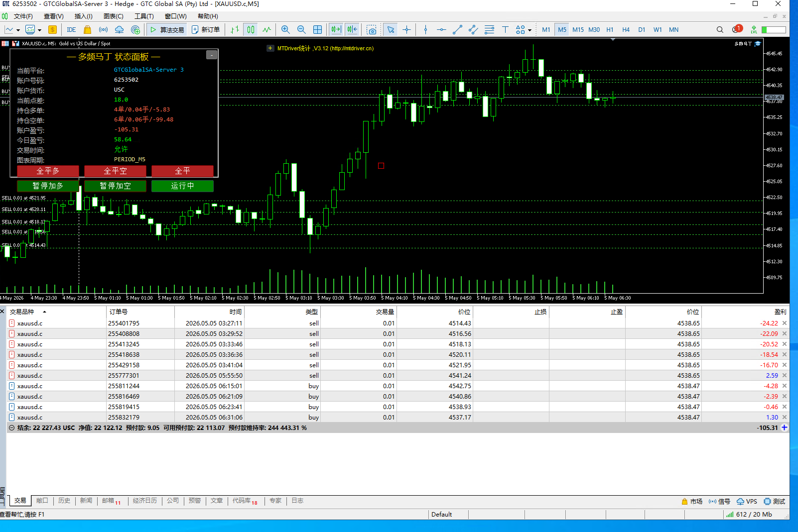This screenshot has width=798, height=532.
Task: Click the red 全平空 button
Action: [x=115, y=171]
